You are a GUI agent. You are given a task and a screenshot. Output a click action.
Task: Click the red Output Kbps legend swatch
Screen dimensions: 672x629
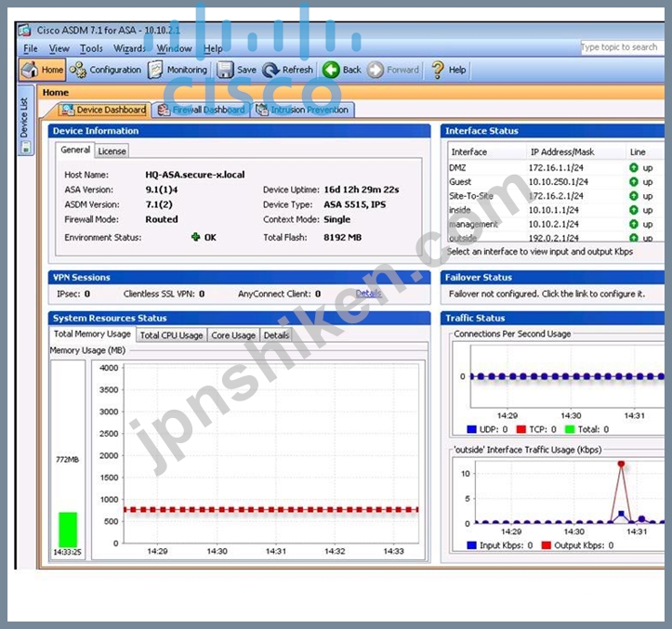click(x=546, y=545)
